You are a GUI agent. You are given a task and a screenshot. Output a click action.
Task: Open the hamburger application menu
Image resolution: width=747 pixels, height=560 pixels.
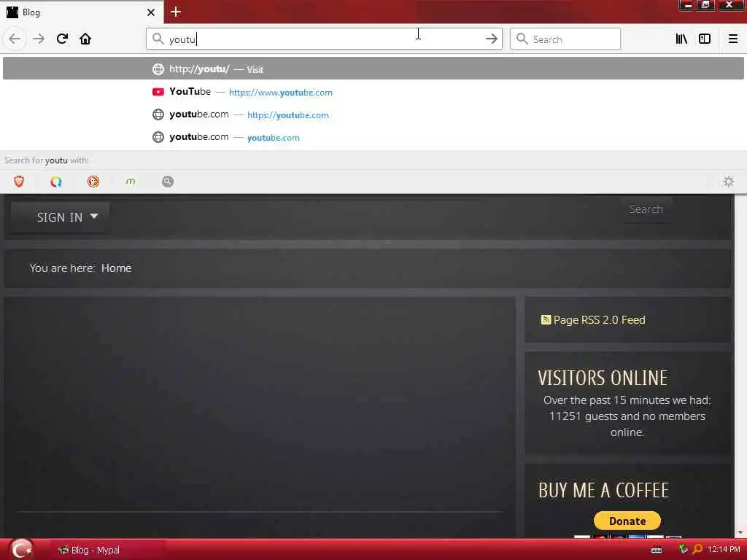pos(732,39)
